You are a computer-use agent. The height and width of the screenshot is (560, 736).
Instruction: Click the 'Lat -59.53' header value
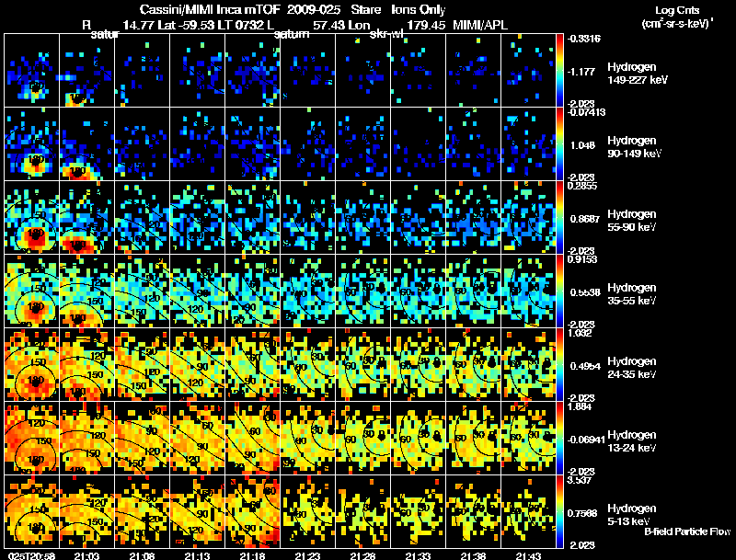189,26
